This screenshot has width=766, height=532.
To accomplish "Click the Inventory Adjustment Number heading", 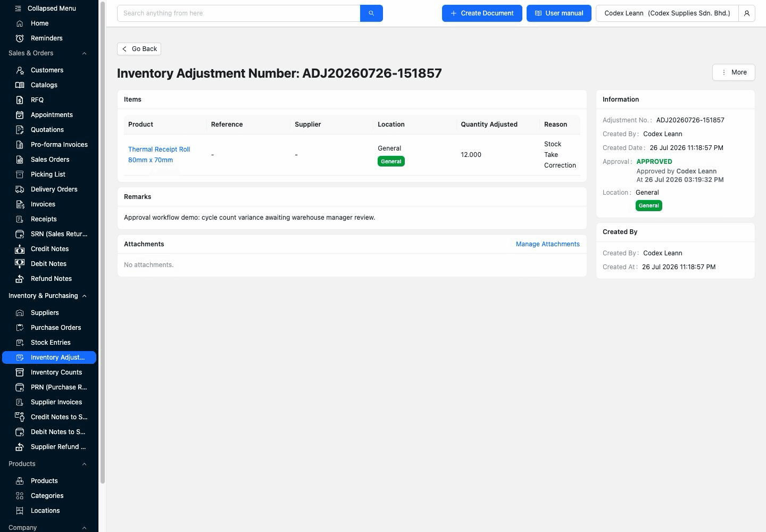I will pos(279,73).
